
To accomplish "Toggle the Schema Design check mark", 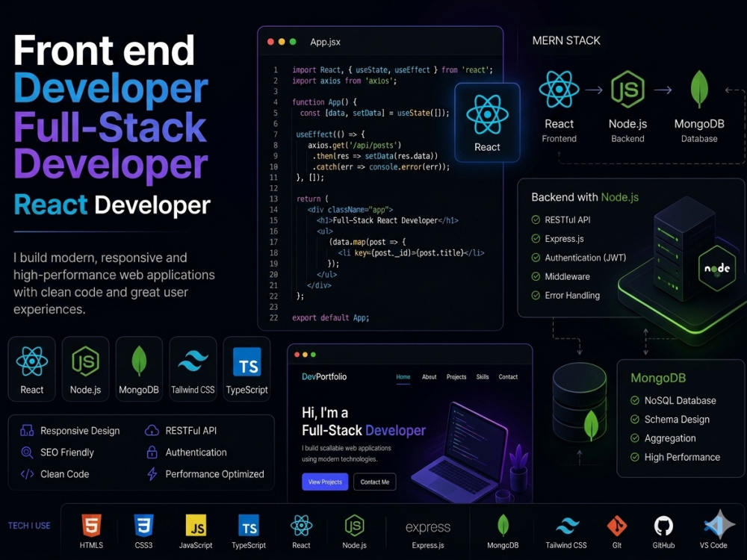I will pos(634,419).
